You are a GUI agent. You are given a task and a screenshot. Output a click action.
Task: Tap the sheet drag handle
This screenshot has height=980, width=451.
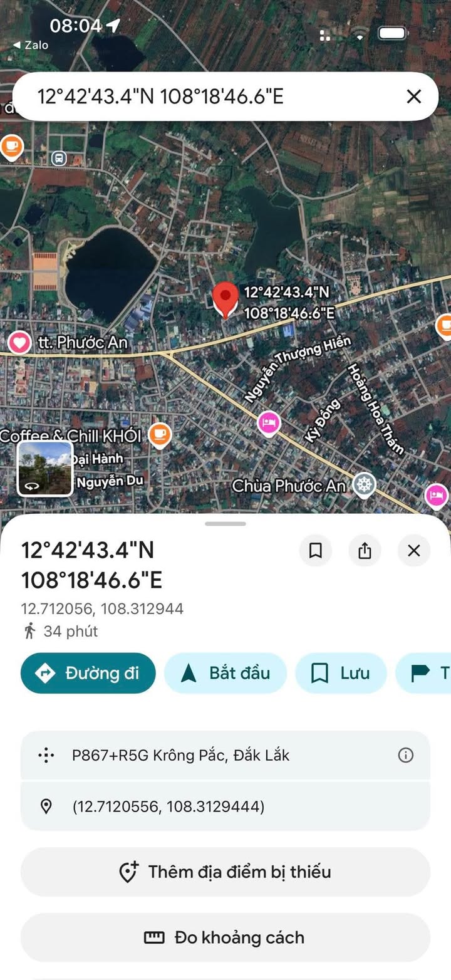225,523
